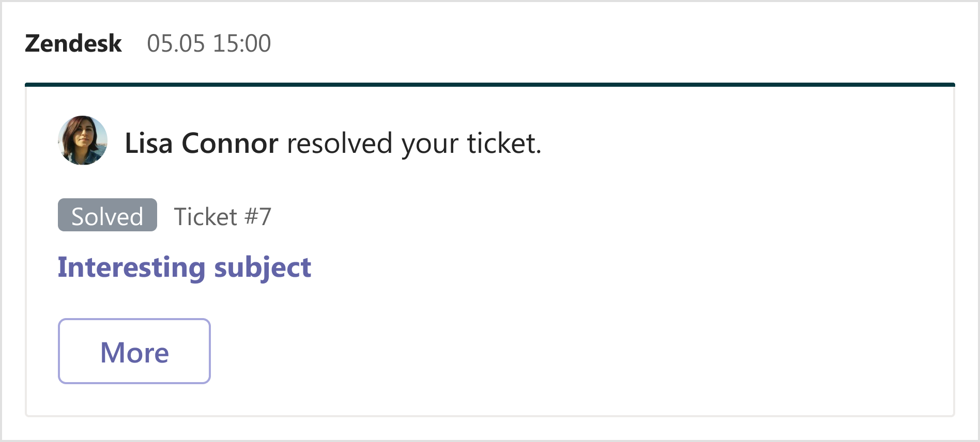The width and height of the screenshot is (980, 442).
Task: Click the word your in the message
Action: [x=430, y=144]
